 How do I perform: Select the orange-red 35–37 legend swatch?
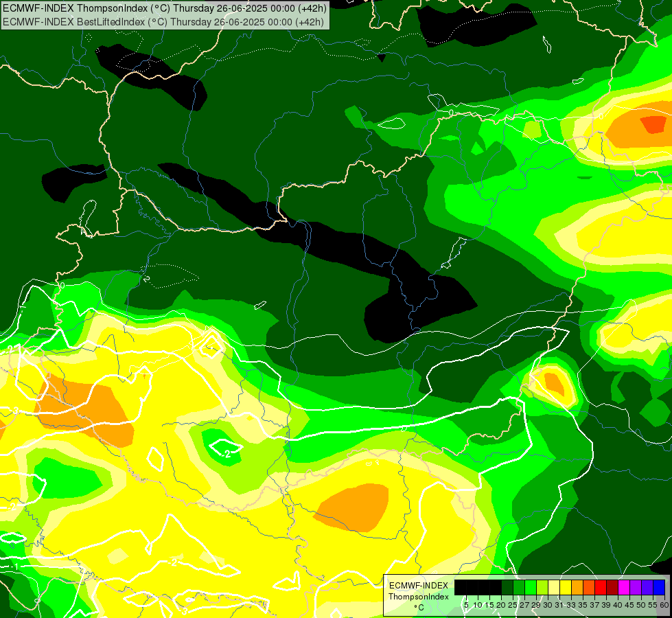tap(589, 587)
